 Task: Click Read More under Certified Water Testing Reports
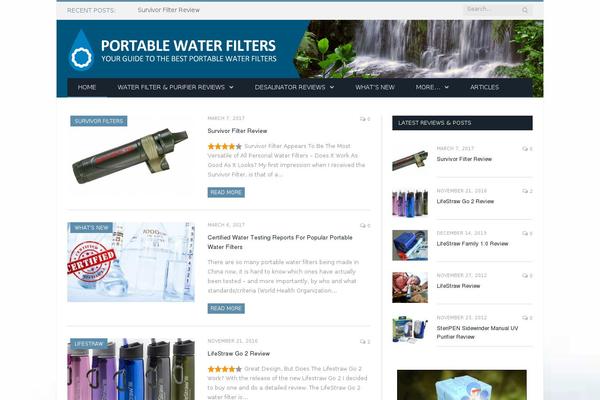click(226, 309)
